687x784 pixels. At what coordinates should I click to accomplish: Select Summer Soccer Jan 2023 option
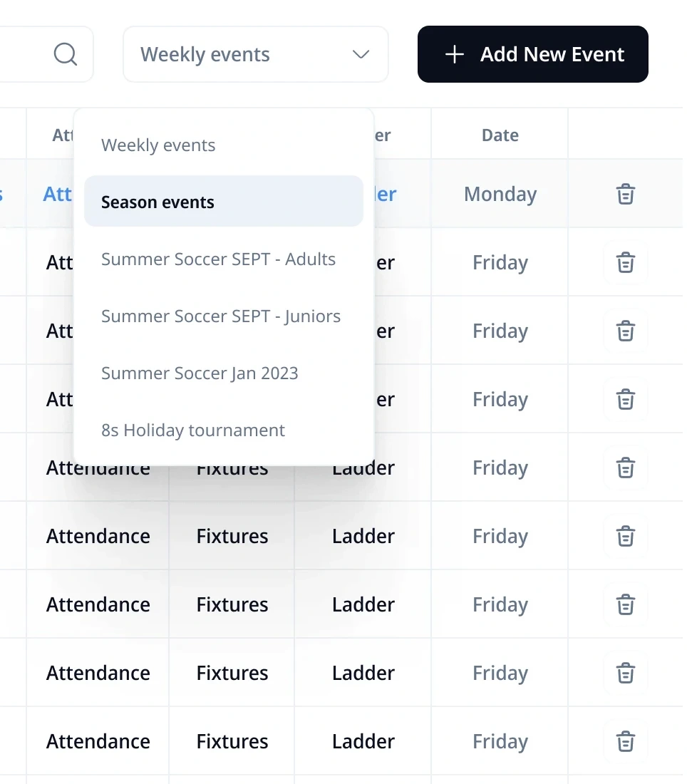[200, 373]
